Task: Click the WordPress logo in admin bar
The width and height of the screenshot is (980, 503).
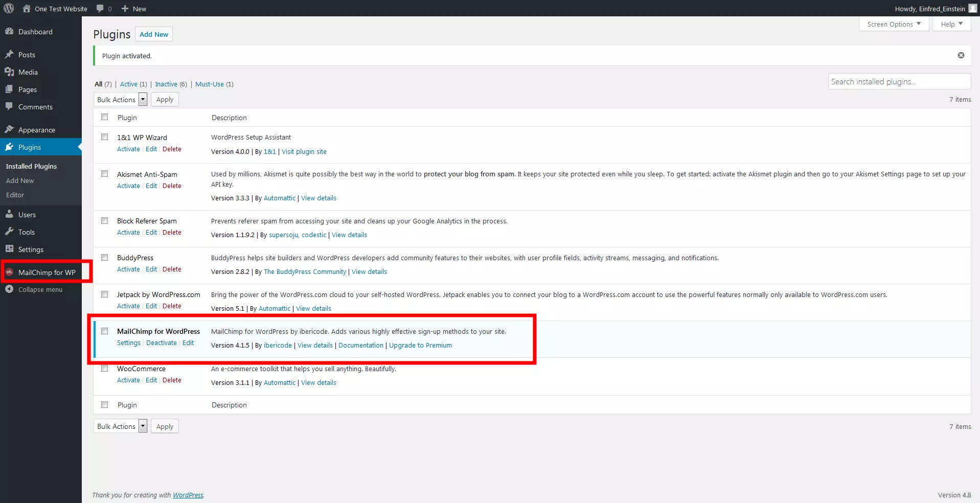Action: pyautogui.click(x=9, y=8)
